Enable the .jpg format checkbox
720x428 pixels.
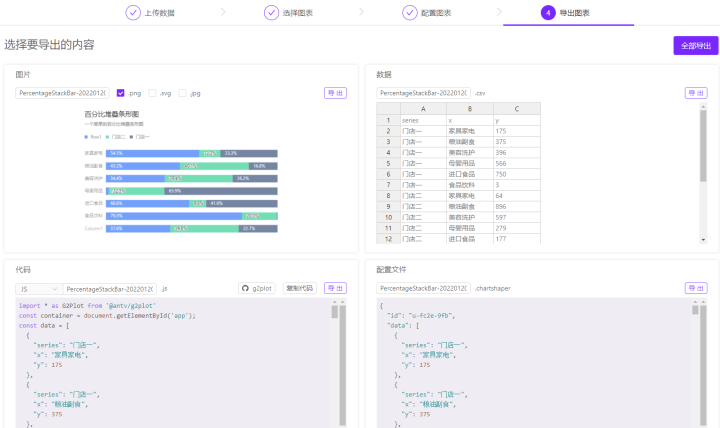pyautogui.click(x=182, y=93)
